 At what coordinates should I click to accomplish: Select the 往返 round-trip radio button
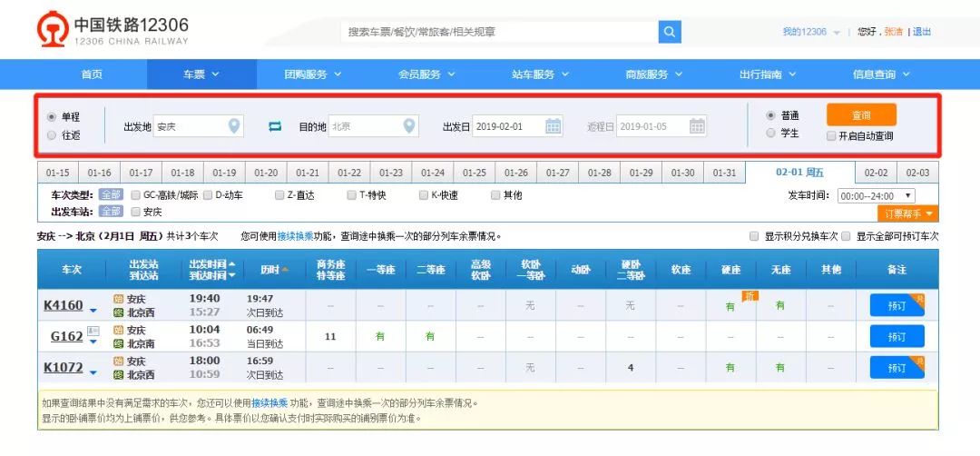point(52,135)
